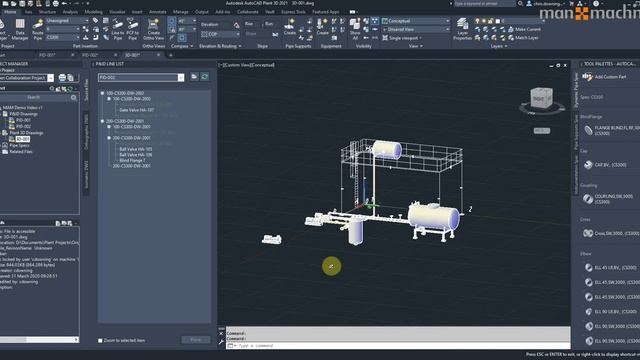Click the ViewCube in the 3D viewport
This screenshot has height=360, width=640.
[542, 99]
